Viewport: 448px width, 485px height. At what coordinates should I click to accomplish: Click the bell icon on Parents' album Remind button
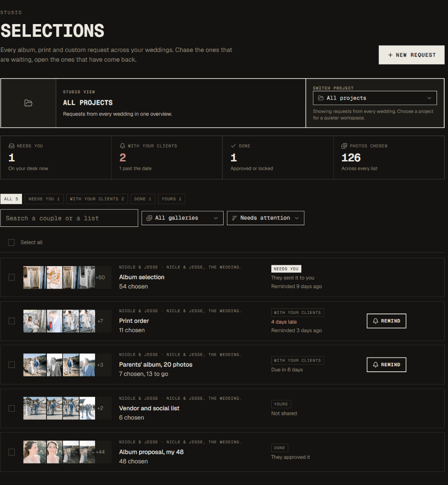coord(375,365)
